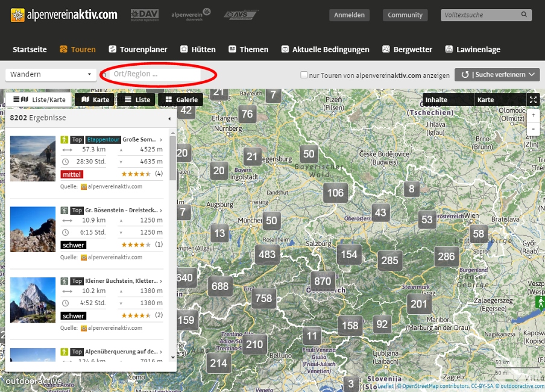The height and width of the screenshot is (392, 545).
Task: Click the Community button
Action: [x=405, y=15]
